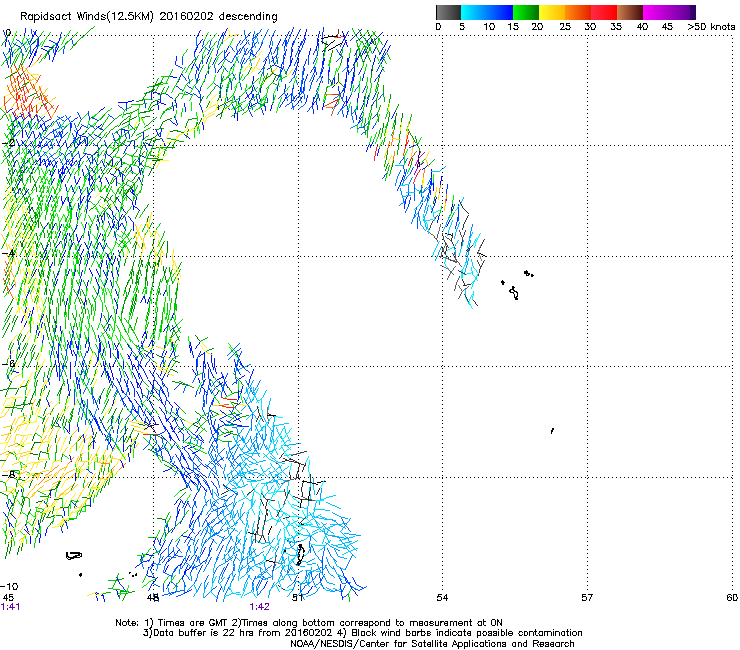
Task: Pick the green 15-20 knots legend segment
Action: click(526, 12)
